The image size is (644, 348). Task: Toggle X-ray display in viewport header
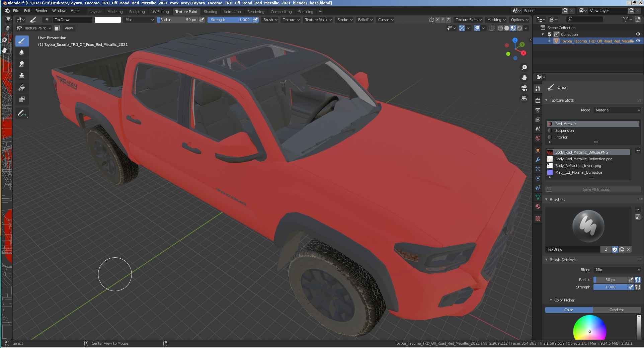[x=492, y=28]
